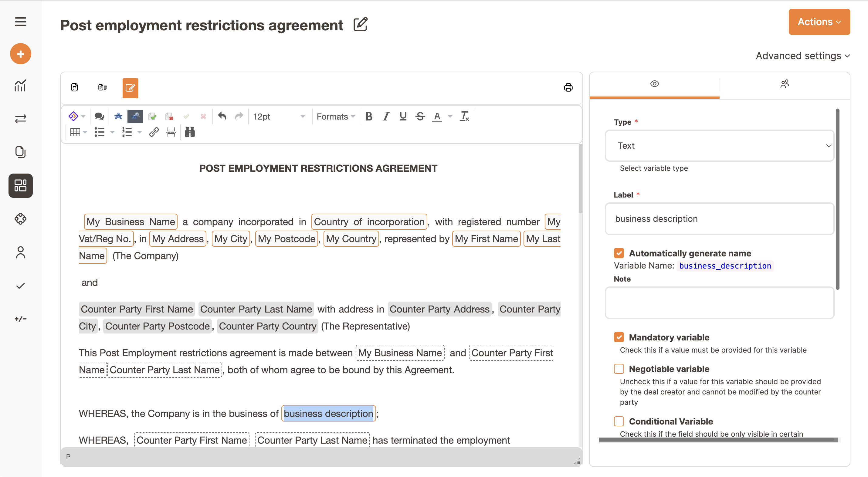Open the numbered list style dropdown arrow
868x477 pixels.
click(140, 132)
